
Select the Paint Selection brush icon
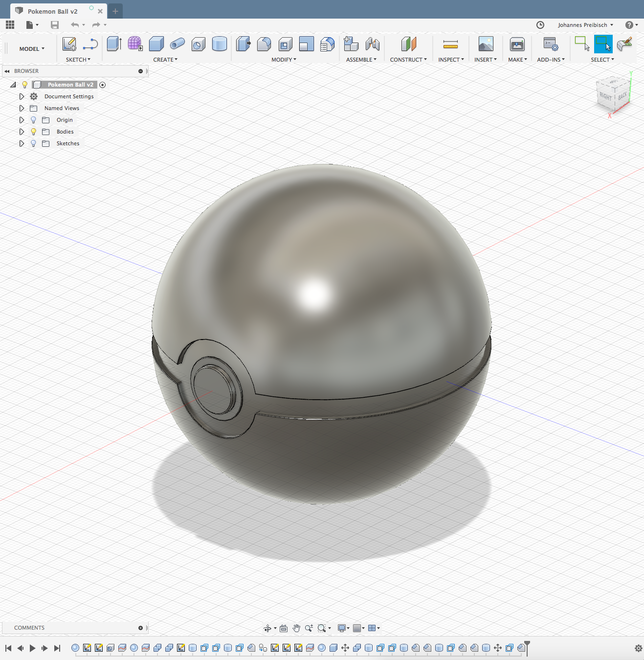click(624, 44)
